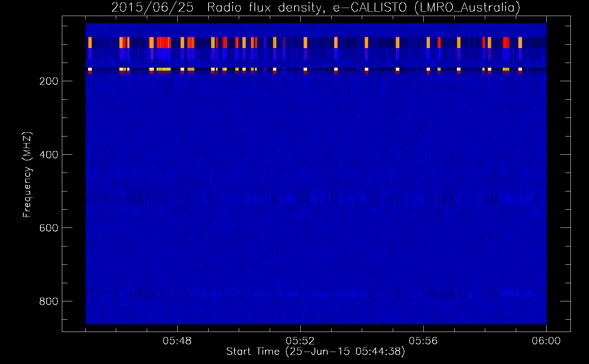The width and height of the screenshot is (589, 364).
Task: Click the 05:52 time tick label
Action: click(300, 341)
